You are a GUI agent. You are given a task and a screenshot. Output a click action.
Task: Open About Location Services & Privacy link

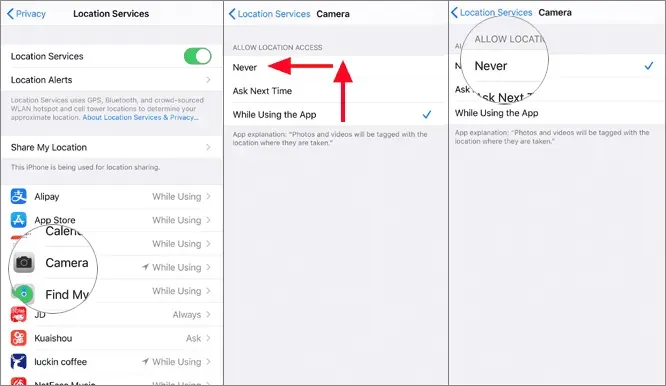140,117
